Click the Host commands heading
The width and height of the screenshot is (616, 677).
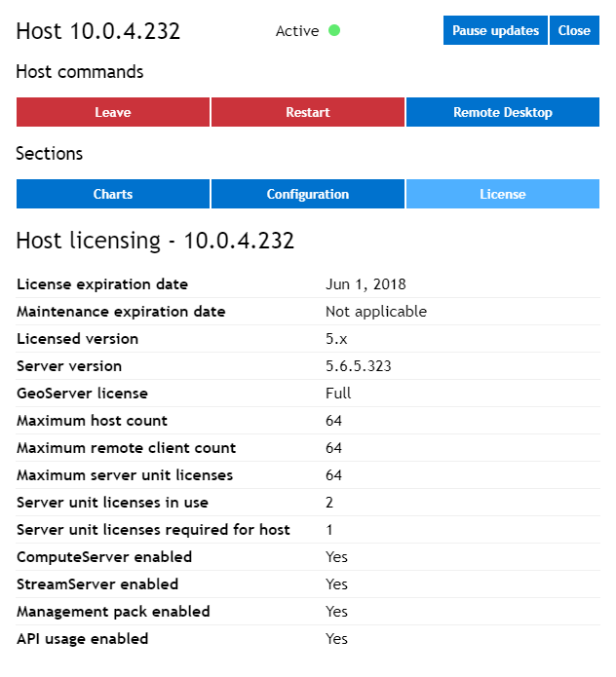pyautogui.click(x=80, y=72)
